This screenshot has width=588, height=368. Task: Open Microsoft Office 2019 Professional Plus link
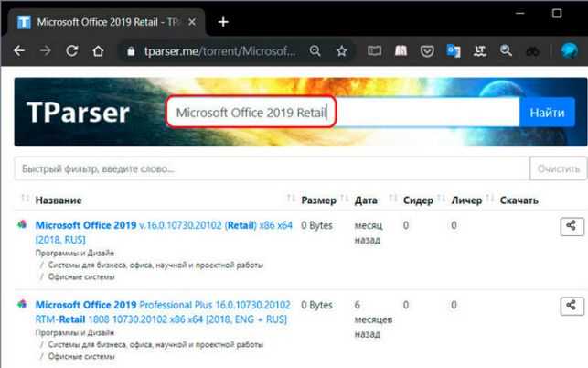coord(163,311)
